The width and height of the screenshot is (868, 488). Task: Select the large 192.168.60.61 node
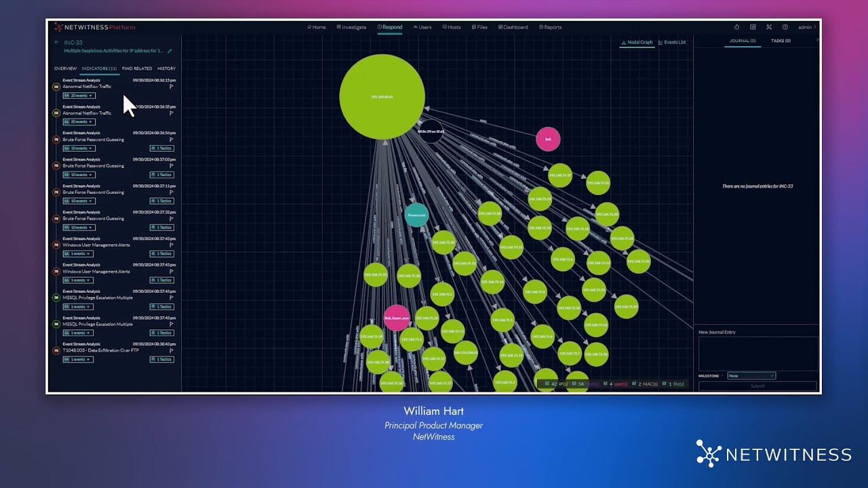382,96
